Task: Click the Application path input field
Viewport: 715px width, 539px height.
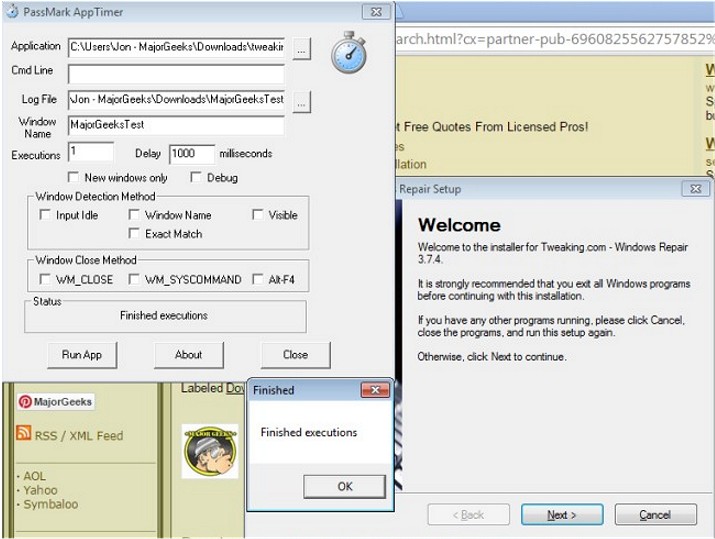Action: (176, 47)
